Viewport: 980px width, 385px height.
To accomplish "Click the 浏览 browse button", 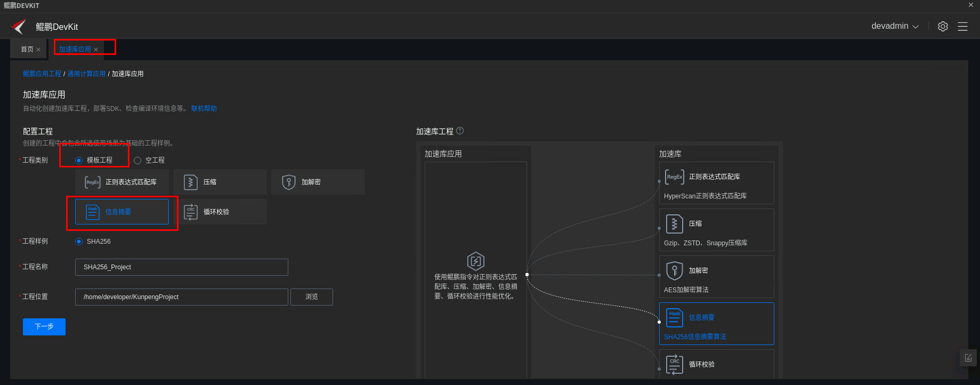I will point(312,297).
